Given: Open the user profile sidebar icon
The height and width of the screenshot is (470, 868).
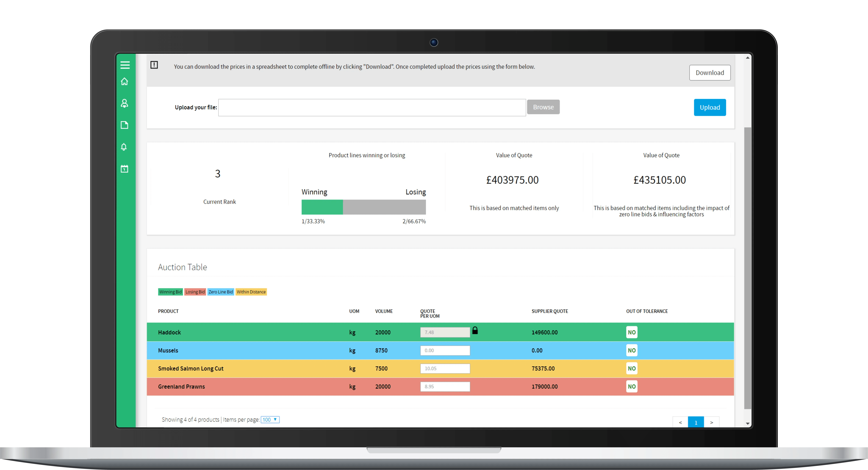Looking at the screenshot, I should 124,103.
